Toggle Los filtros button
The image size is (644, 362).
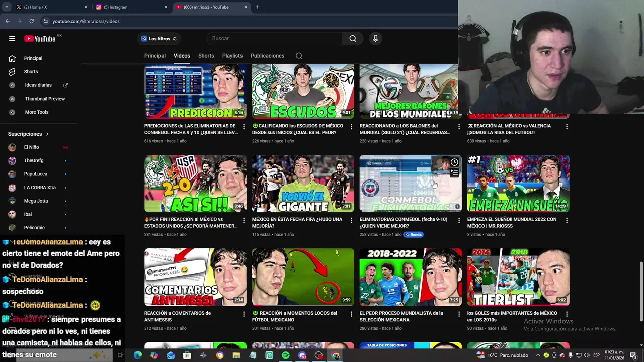point(159,39)
